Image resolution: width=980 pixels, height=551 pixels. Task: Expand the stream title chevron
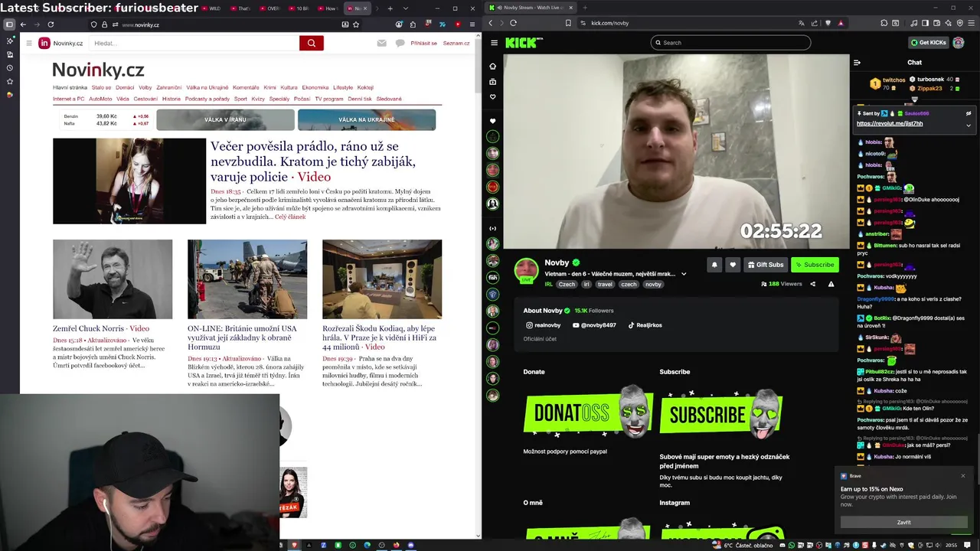pos(684,274)
